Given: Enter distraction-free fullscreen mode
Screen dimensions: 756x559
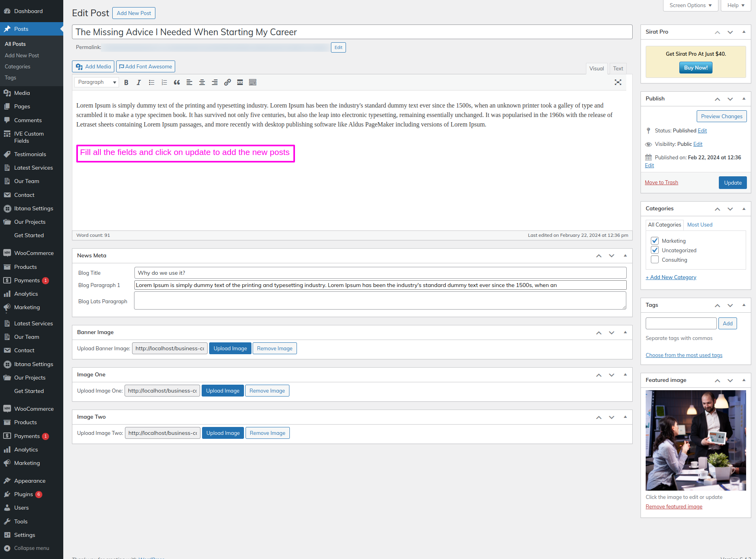Looking at the screenshot, I should (618, 82).
